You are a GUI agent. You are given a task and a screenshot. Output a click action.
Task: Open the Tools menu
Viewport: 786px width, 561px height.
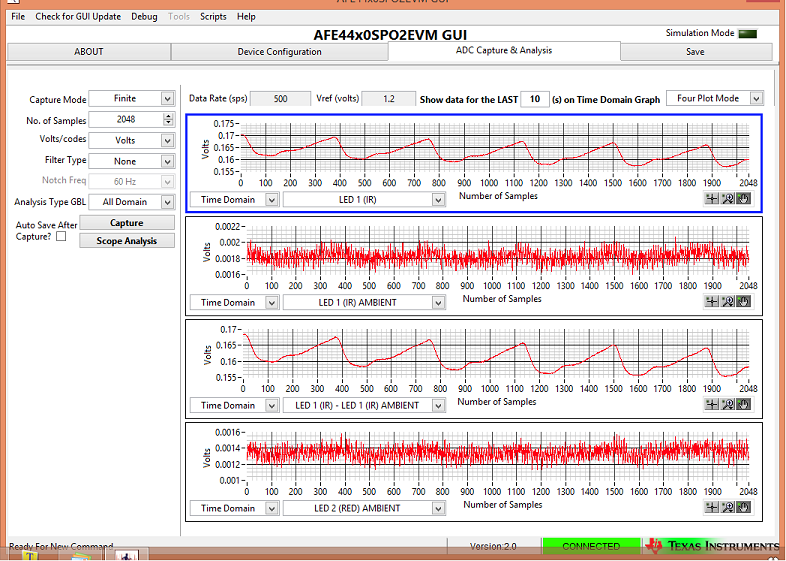point(179,17)
